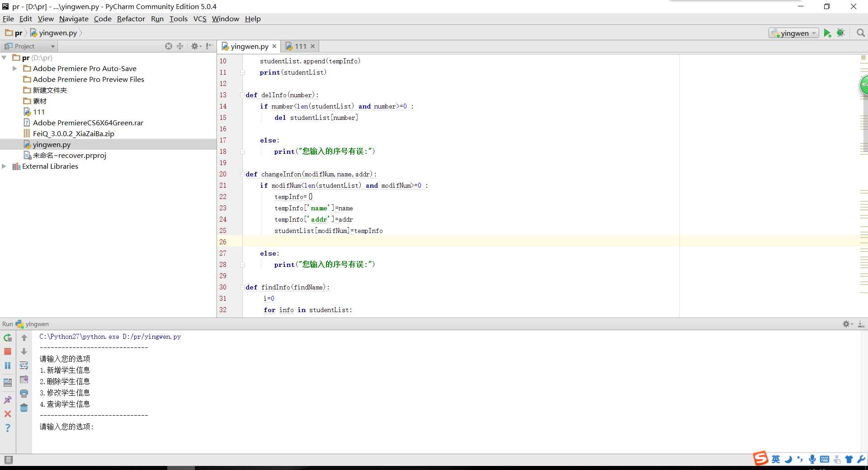Click the green 45 floating circle
Viewport: 868px width, 470px height.
863,85
